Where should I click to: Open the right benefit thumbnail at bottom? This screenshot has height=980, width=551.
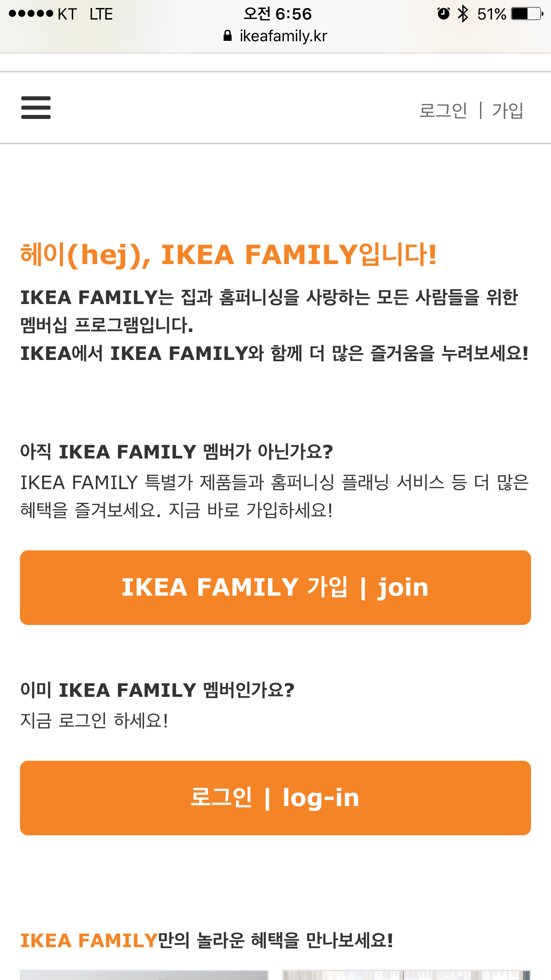[406, 975]
